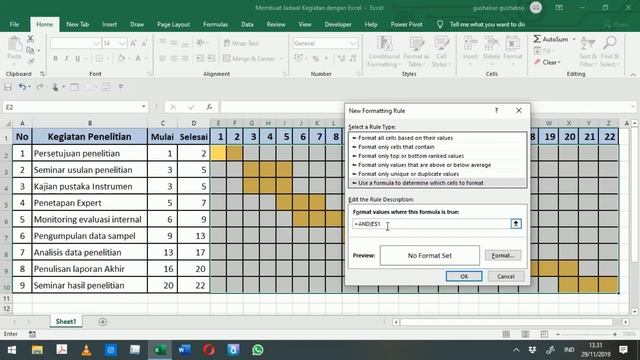Click the Merge & Center button
Image resolution: width=640 pixels, height=360 pixels.
point(250,59)
